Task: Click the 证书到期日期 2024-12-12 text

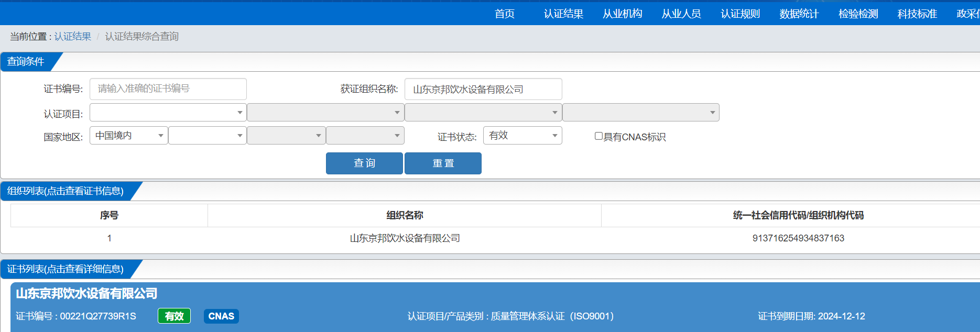Action: (811, 316)
